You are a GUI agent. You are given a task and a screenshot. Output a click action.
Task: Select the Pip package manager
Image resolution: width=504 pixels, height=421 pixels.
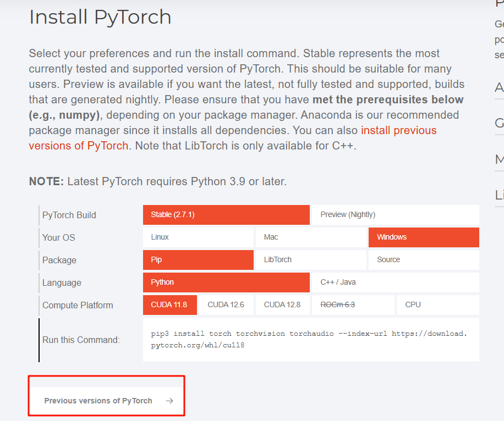pos(198,259)
